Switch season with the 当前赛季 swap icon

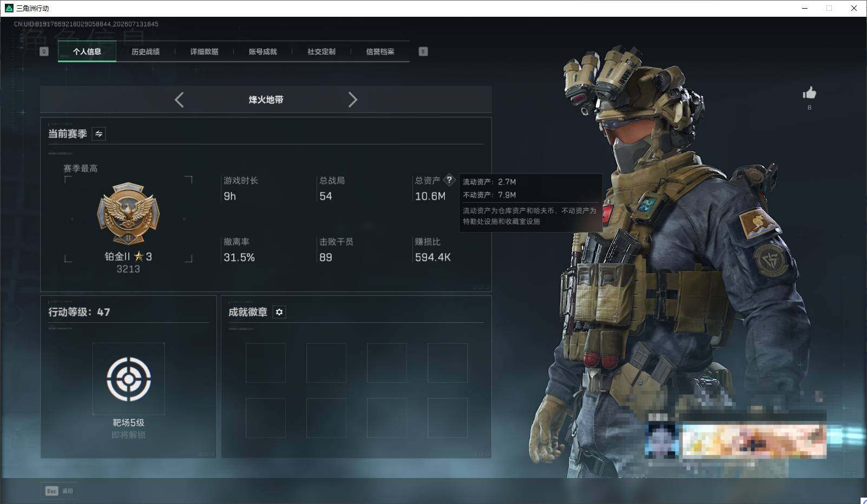coord(98,134)
